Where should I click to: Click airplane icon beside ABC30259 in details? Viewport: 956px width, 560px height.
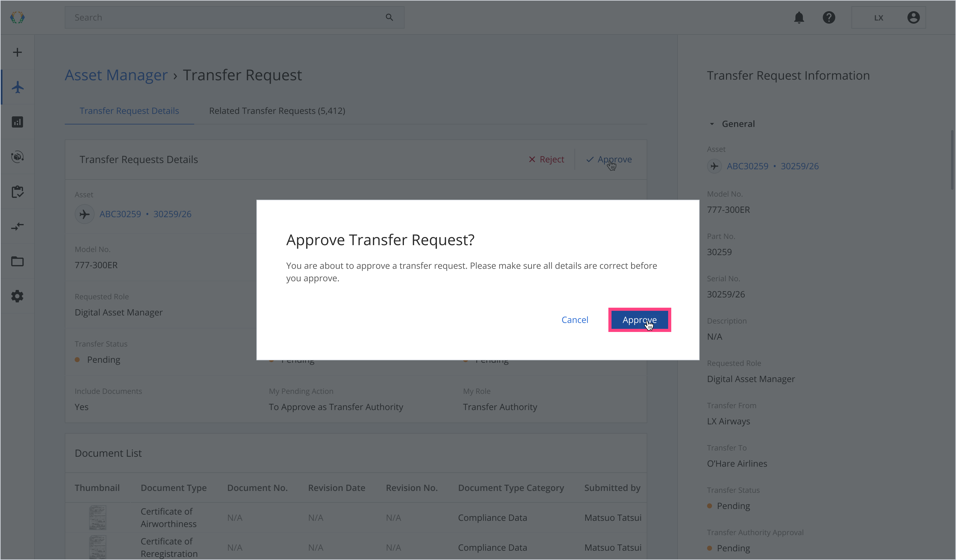tap(85, 214)
